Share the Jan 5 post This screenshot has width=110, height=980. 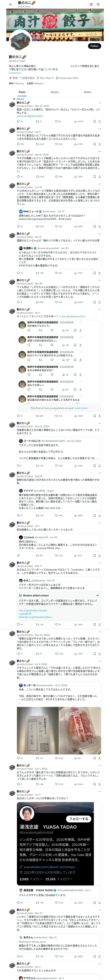tap(100, 144)
